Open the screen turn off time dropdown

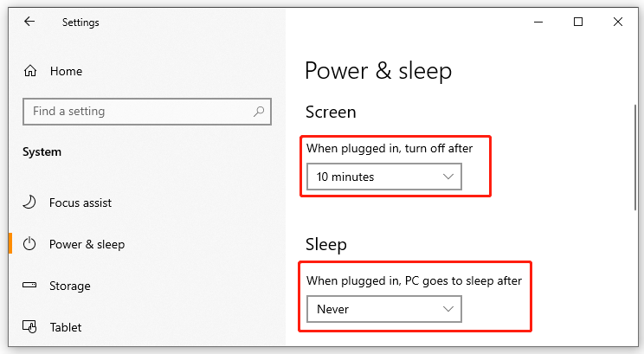[x=383, y=177]
